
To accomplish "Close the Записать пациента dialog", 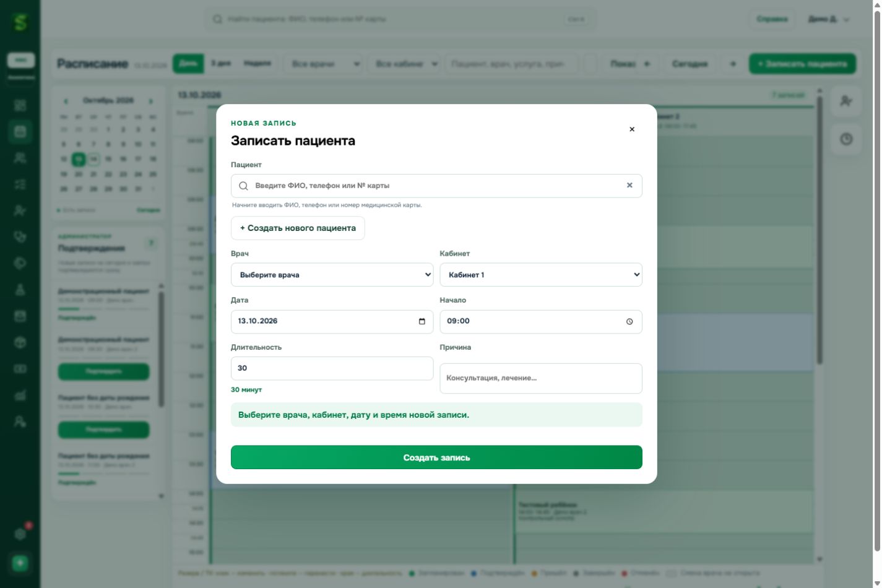I will coord(632,129).
